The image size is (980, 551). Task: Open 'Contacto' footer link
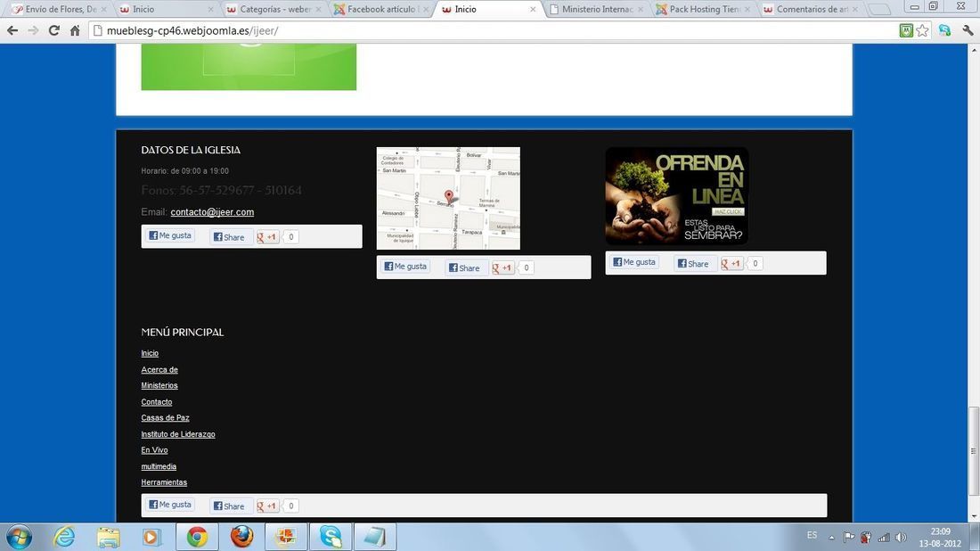point(156,402)
